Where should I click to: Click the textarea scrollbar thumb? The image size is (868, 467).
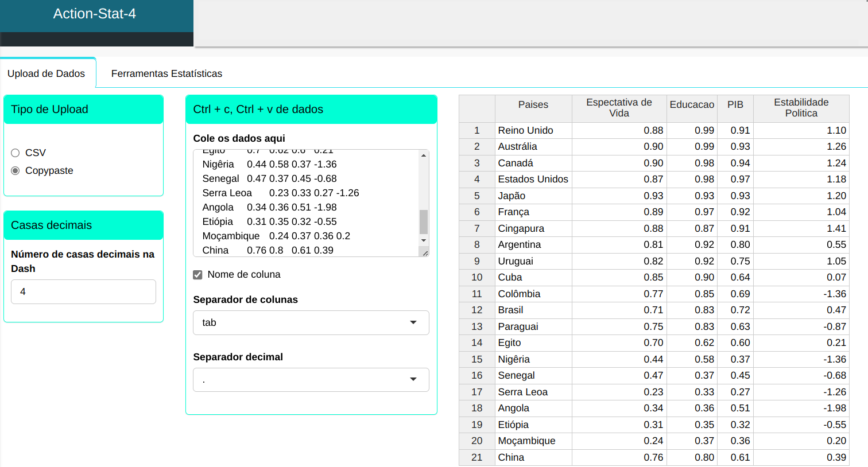point(424,221)
